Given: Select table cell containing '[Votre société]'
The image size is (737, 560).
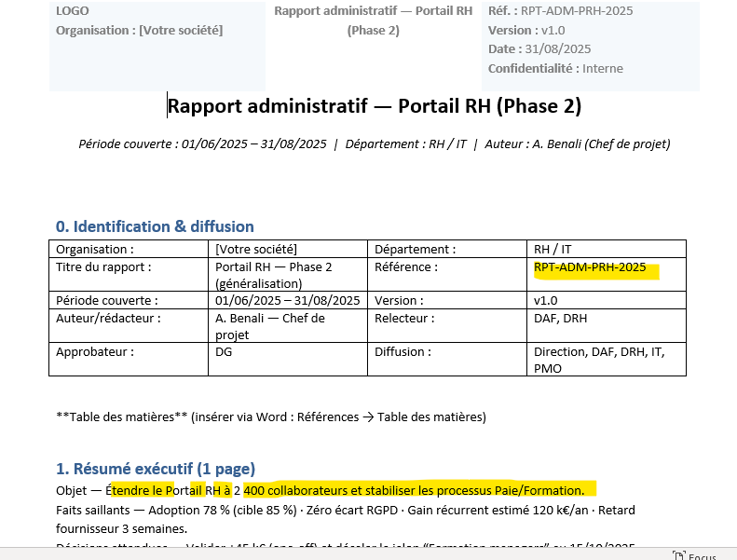Looking at the screenshot, I should tap(256, 250).
